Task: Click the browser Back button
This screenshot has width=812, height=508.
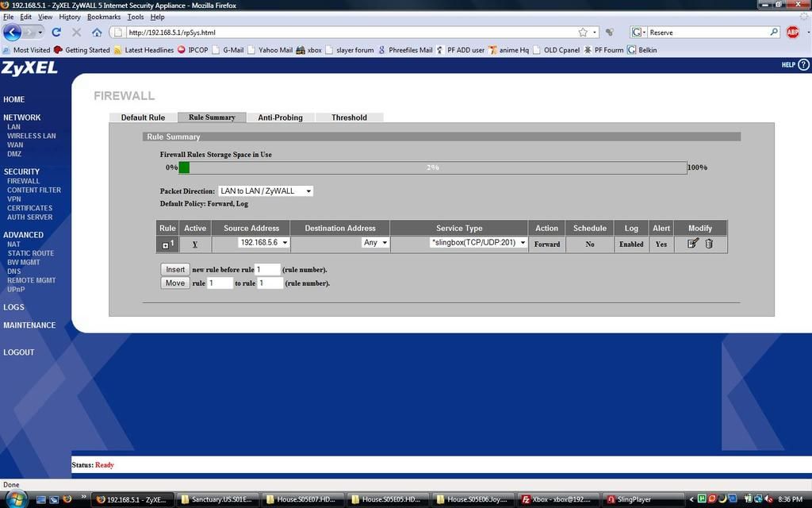Action: click(x=12, y=32)
